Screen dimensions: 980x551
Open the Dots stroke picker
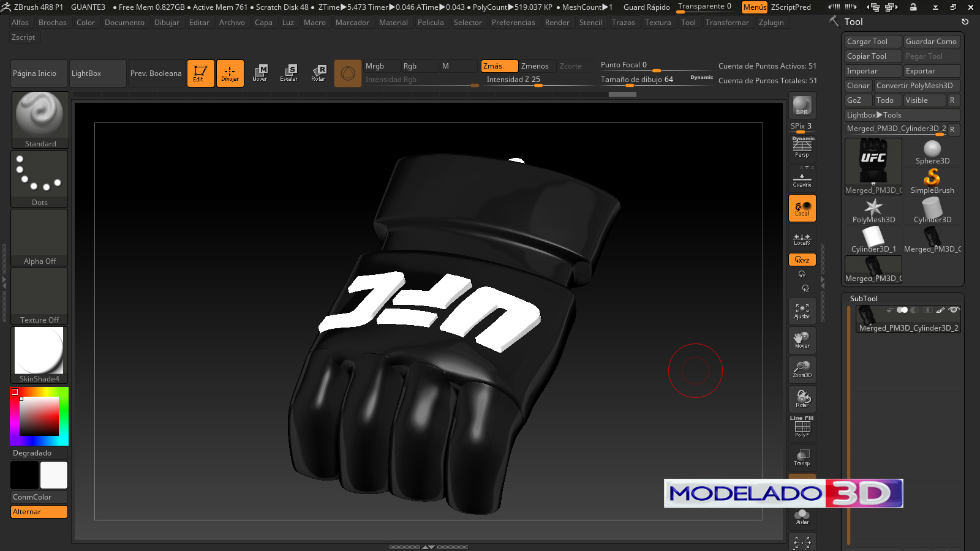[x=40, y=179]
